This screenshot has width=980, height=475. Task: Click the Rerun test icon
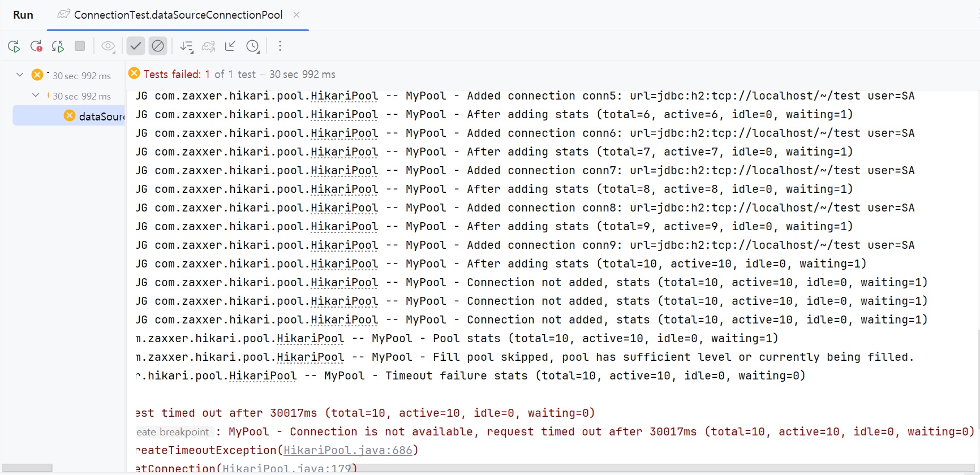coord(14,46)
